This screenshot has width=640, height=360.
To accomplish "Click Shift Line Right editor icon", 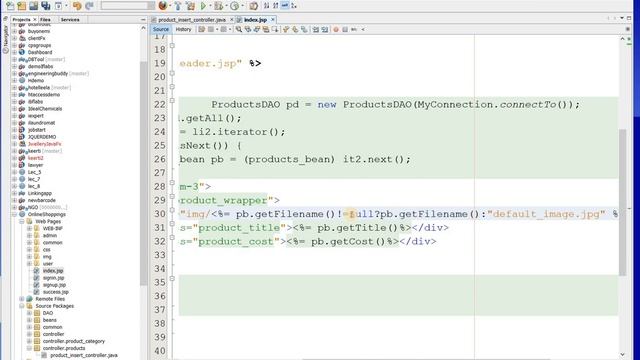I will click(324, 29).
